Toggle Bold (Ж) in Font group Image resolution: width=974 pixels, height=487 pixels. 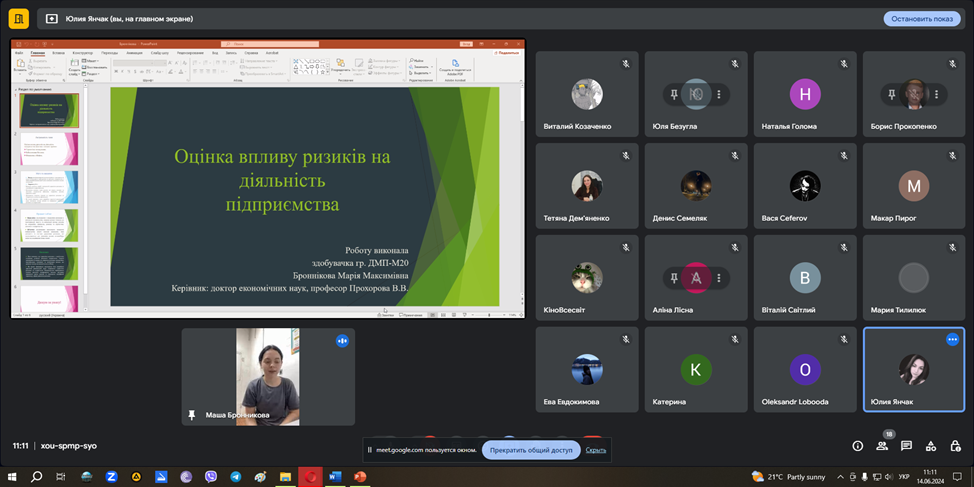(x=116, y=71)
